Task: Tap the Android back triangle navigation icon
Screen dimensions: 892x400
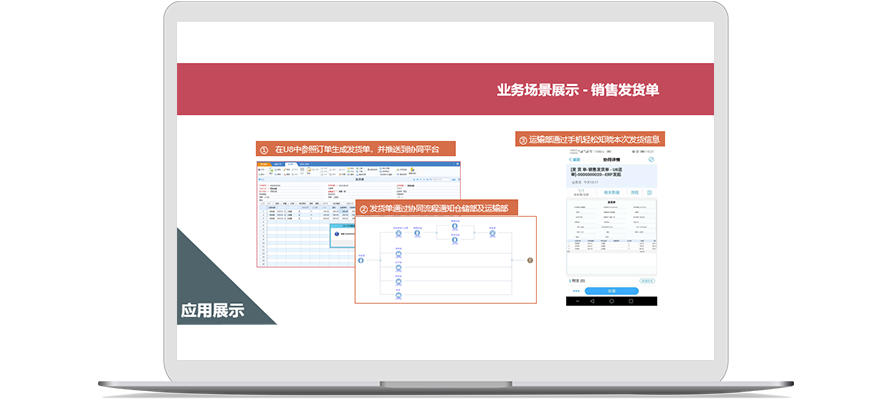Action: 590,300
